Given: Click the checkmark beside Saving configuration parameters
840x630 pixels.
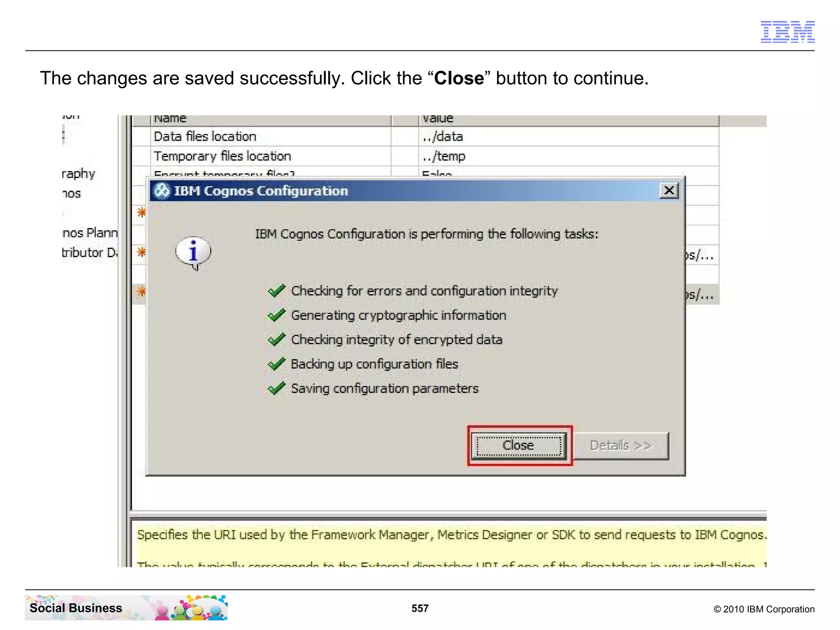Looking at the screenshot, I should click(276, 388).
